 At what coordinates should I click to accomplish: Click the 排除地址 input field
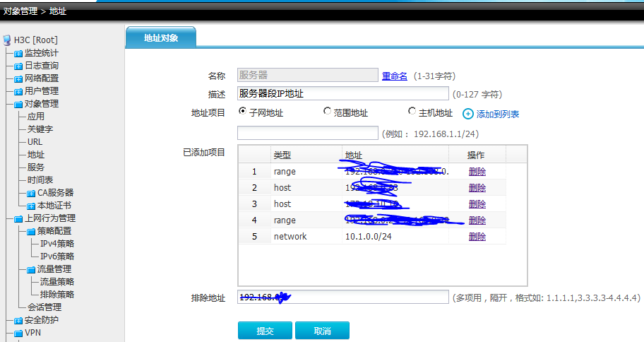[x=343, y=297]
